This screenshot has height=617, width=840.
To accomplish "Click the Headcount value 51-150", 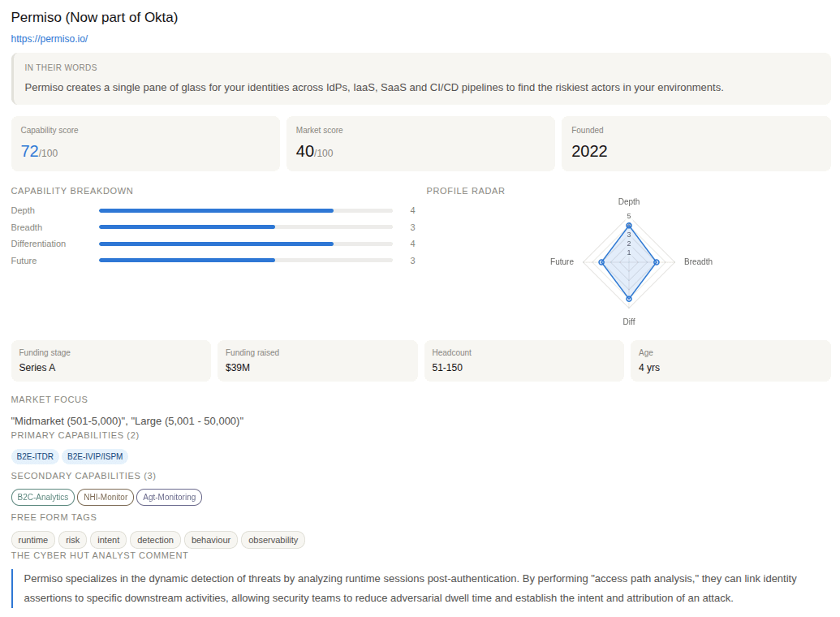I will click(x=447, y=368).
